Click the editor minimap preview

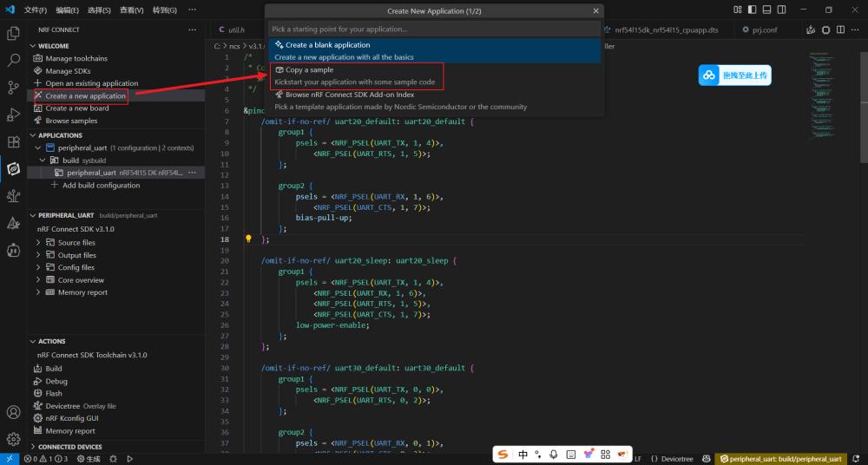click(821, 94)
